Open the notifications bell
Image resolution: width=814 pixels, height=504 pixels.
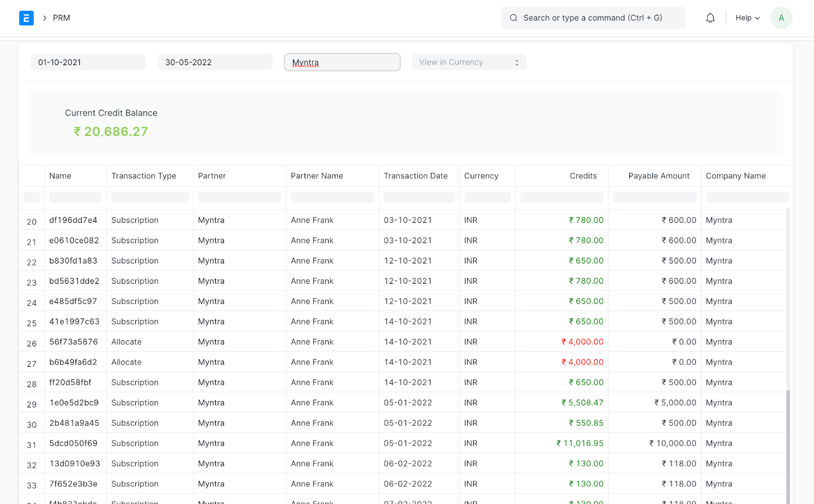(x=710, y=18)
